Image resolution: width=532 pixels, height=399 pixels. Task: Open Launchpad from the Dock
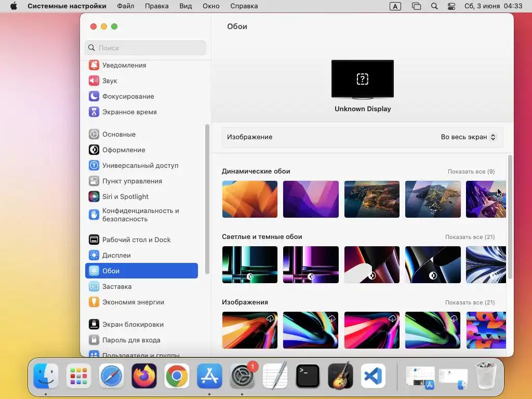[x=79, y=376]
